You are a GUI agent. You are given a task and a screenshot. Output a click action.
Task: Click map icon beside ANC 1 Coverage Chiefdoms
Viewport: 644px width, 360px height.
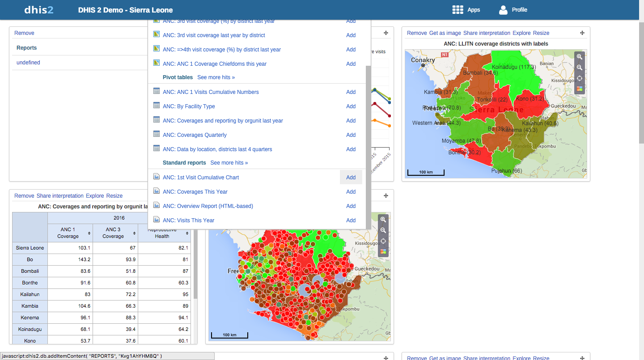click(x=157, y=63)
